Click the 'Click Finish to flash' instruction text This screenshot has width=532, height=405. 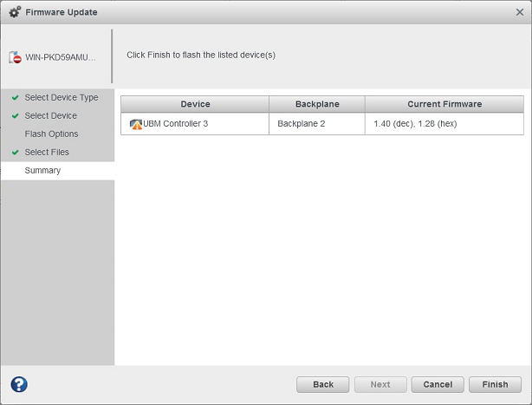pos(201,55)
